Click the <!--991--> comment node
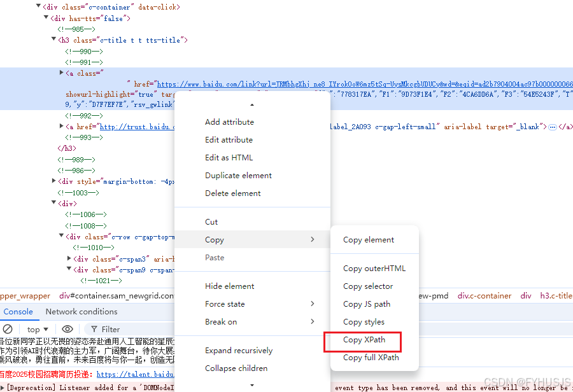573x392 pixels. 84,62
